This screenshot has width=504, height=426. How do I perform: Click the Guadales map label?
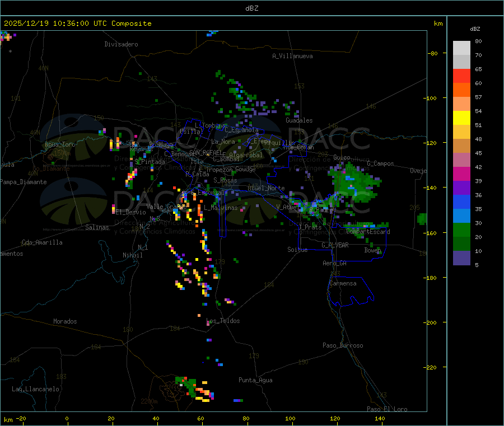299,120
